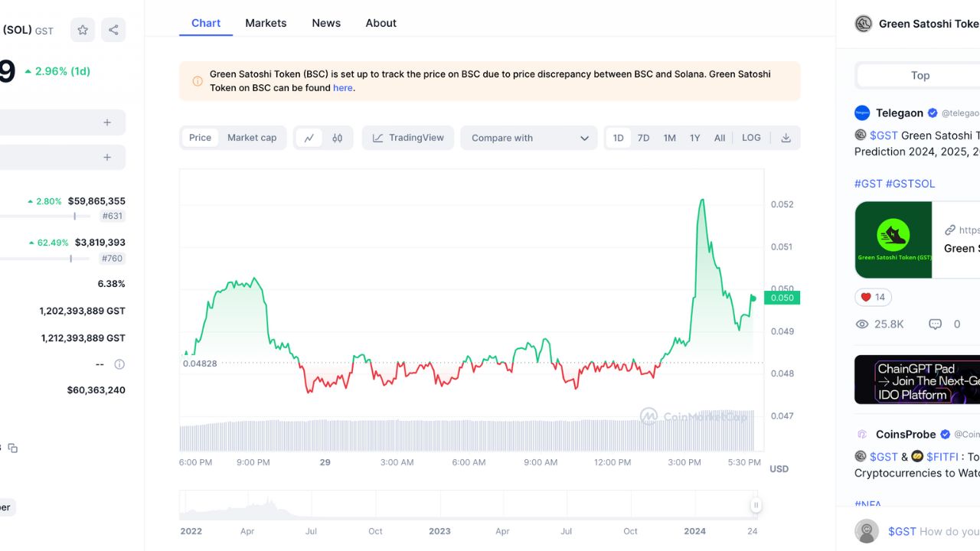The image size is (980, 551).
Task: Click the info icon beside the -- value
Action: pyautogui.click(x=119, y=364)
